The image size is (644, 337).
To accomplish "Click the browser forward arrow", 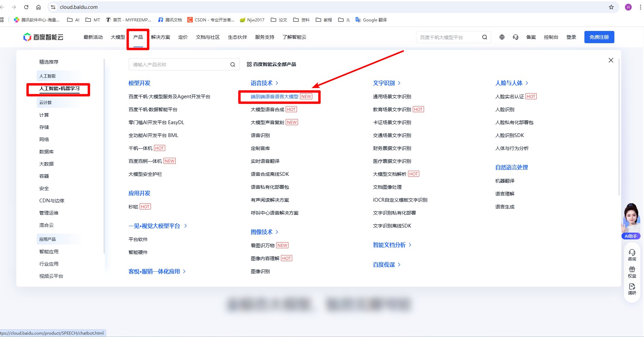I will (x=14, y=7).
